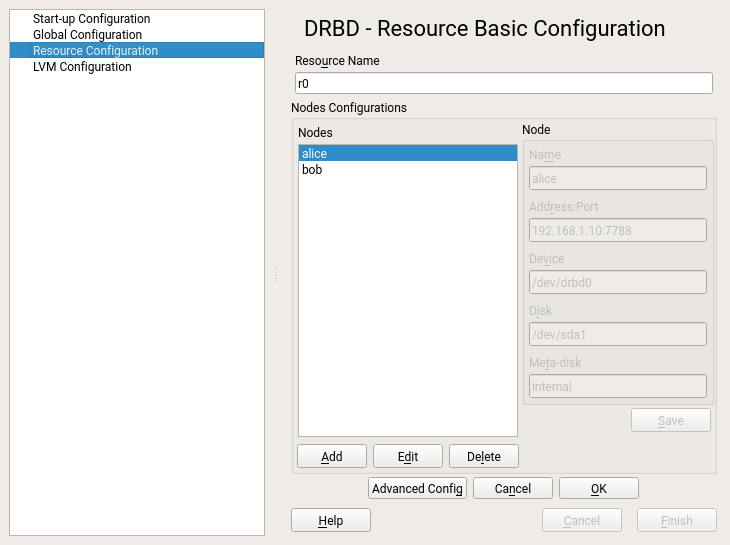Click the Device field showing /dev/drbd0
Screen dimensions: 730x545
[617, 283]
